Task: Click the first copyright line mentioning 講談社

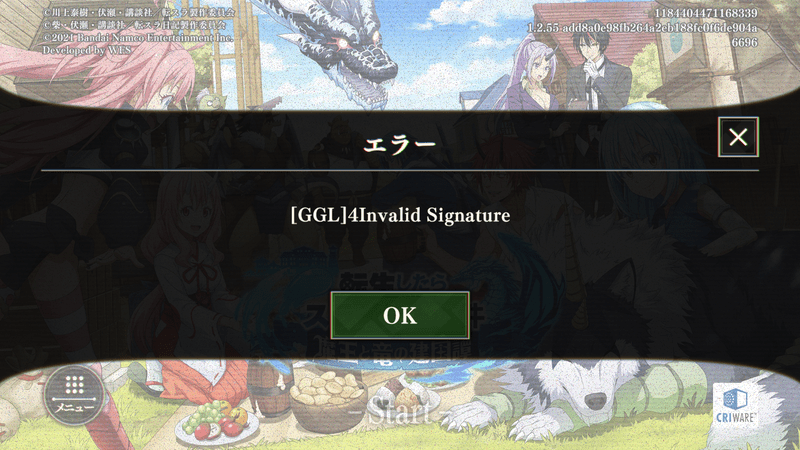Action: pyautogui.click(x=139, y=12)
